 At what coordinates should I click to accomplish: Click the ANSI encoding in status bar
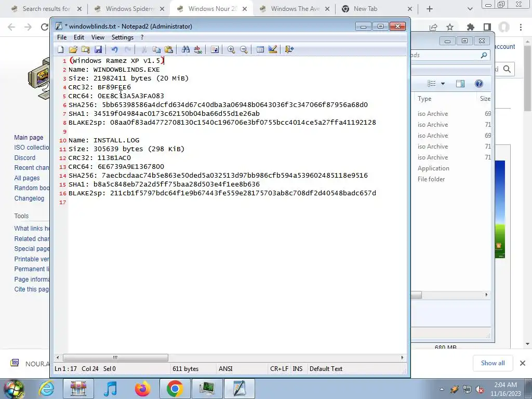point(225,369)
